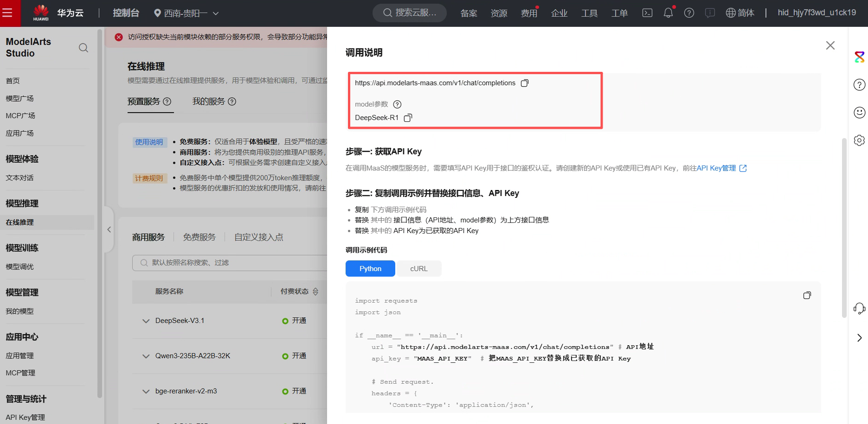Click the 搜索云服务 search box
The width and height of the screenshot is (868, 424).
(x=410, y=13)
